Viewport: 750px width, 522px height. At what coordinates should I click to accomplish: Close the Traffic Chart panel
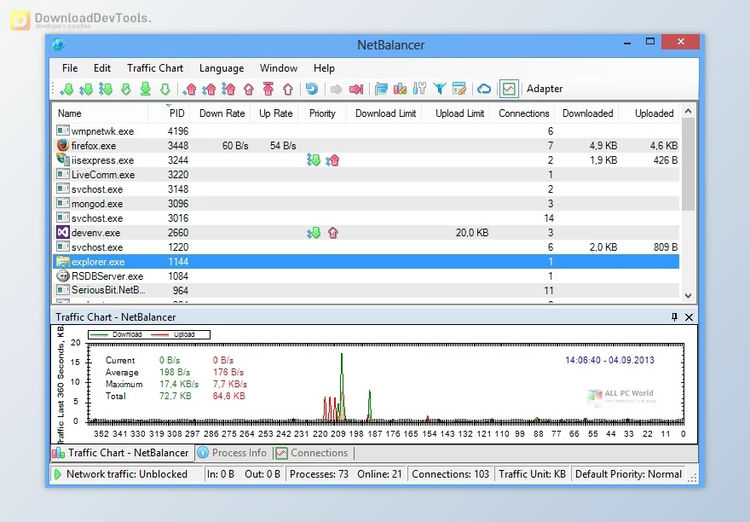point(689,317)
